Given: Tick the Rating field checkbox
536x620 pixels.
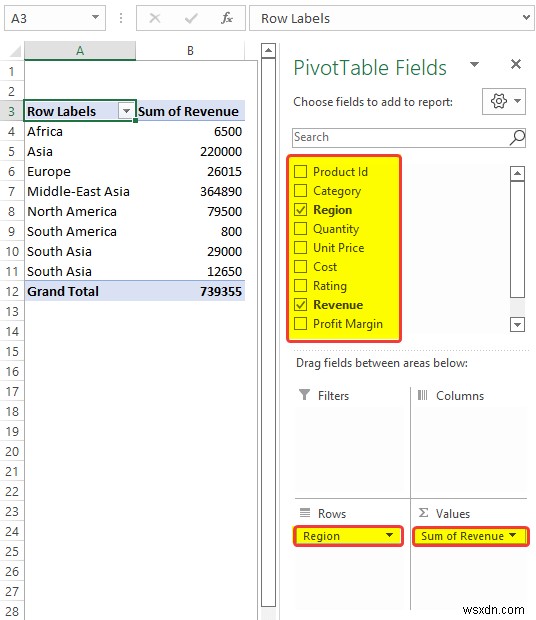Looking at the screenshot, I should (x=300, y=285).
